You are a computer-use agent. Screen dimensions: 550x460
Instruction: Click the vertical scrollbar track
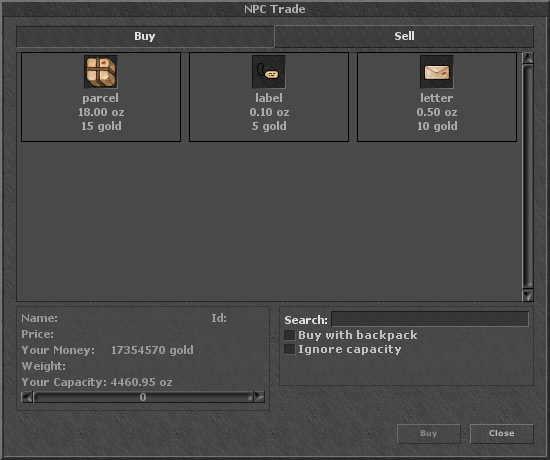point(528,177)
